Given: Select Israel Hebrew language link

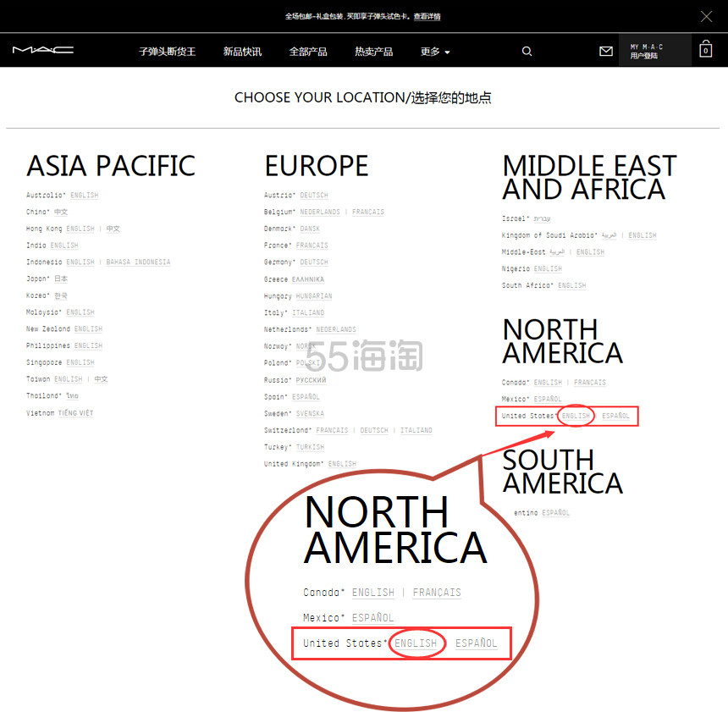Looking at the screenshot, I should [x=542, y=218].
